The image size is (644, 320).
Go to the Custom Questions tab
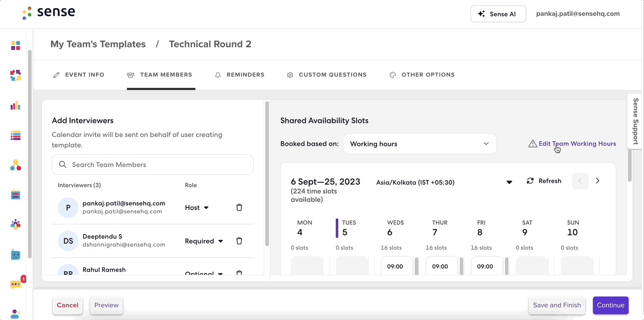[x=327, y=75]
